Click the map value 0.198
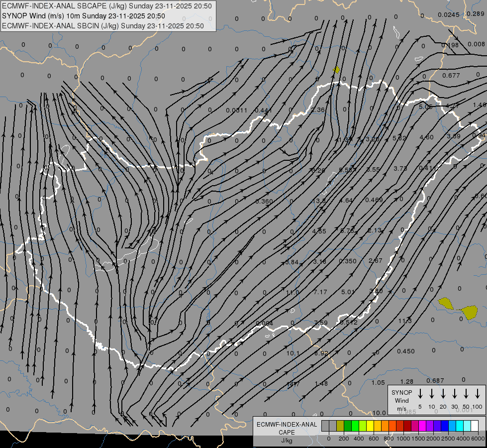The width and height of the screenshot is (487, 448). pos(450,45)
